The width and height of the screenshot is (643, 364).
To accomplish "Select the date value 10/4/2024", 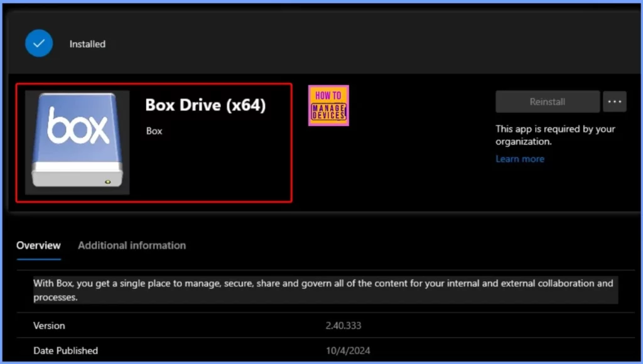I will pos(348,351).
